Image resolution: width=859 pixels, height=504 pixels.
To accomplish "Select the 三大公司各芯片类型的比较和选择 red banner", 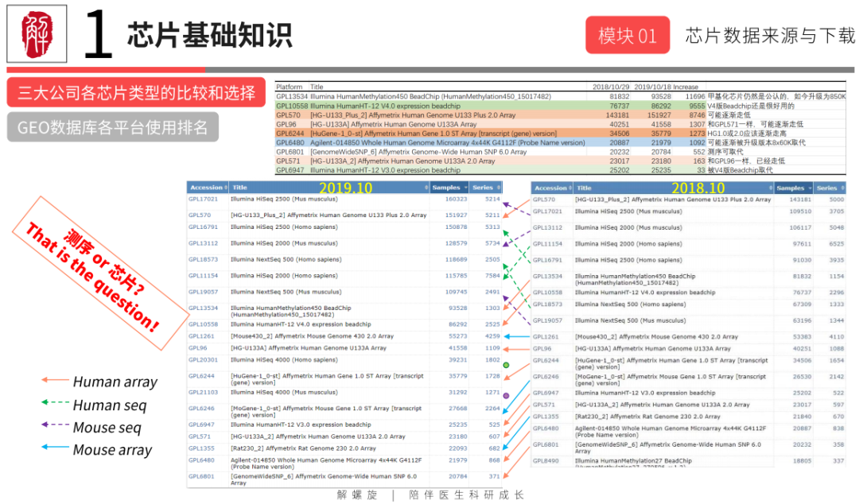I will 136,92.
